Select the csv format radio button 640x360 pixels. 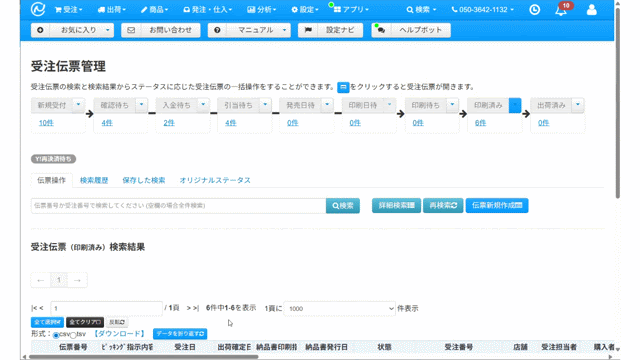(56, 335)
